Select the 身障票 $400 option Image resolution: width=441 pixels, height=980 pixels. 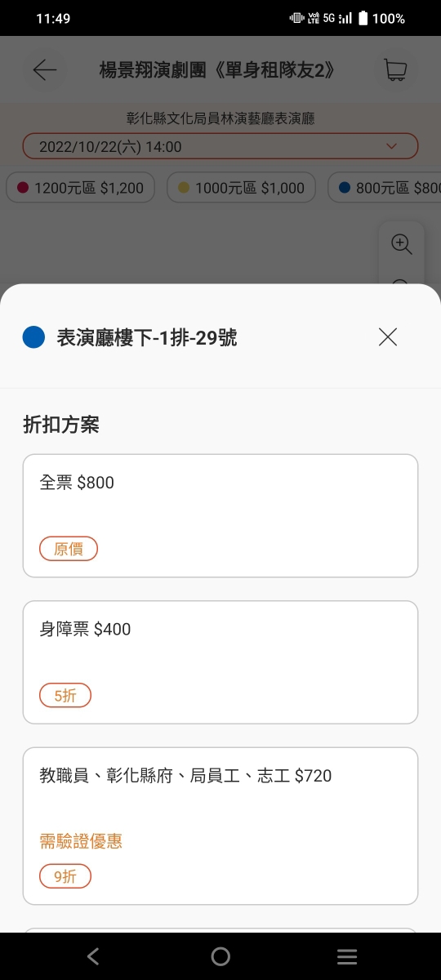[x=220, y=662]
